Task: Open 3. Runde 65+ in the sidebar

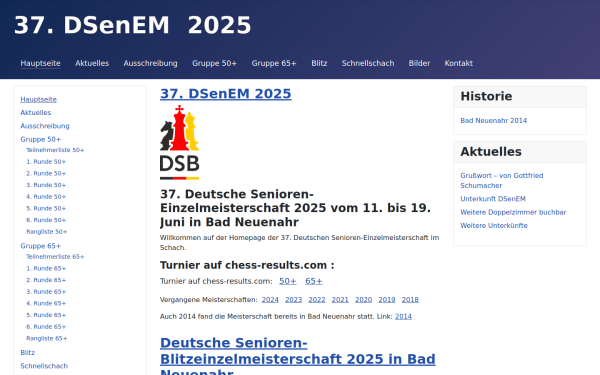Action: pos(46,292)
